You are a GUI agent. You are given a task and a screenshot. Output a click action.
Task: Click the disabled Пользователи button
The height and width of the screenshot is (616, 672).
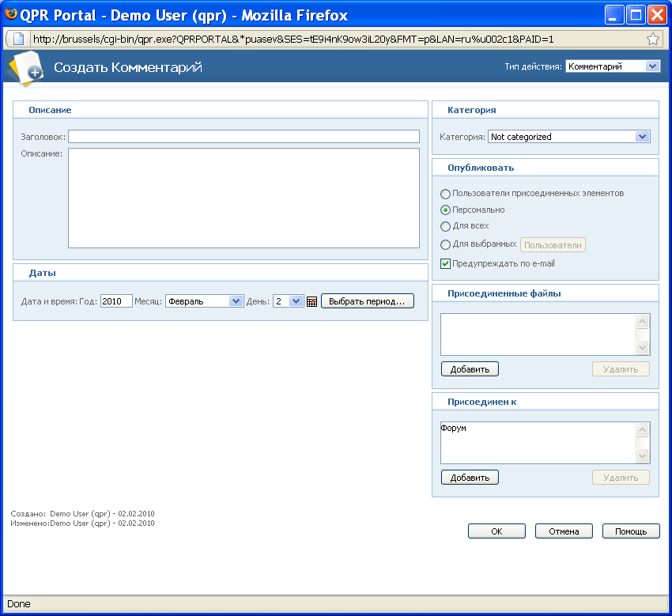553,245
